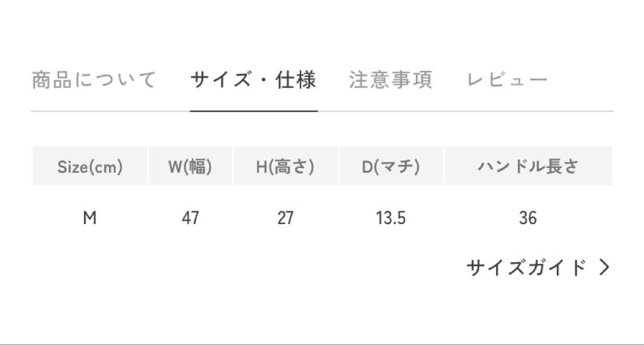This screenshot has height=345, width=644.
Task: Select the size M table row
Action: [322, 218]
